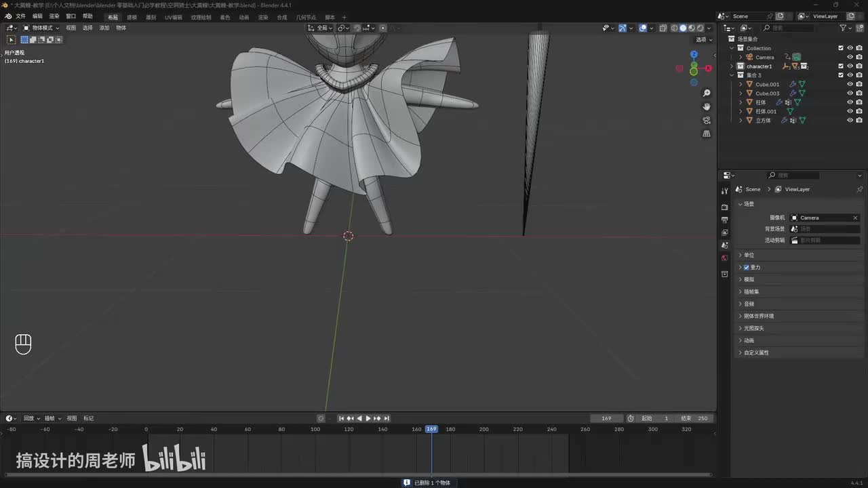Hide Cube.001 with its eye icon
The height and width of the screenshot is (488, 868).
coord(850,84)
